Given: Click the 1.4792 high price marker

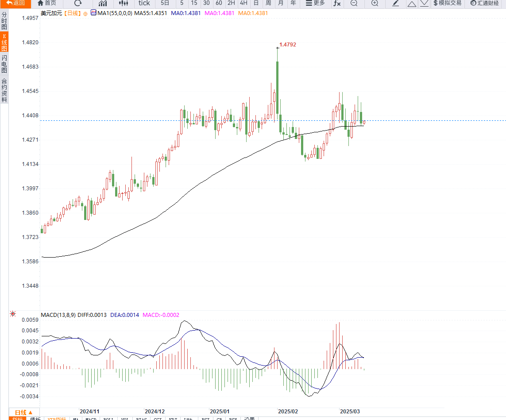Looking at the screenshot, I should (x=287, y=45).
